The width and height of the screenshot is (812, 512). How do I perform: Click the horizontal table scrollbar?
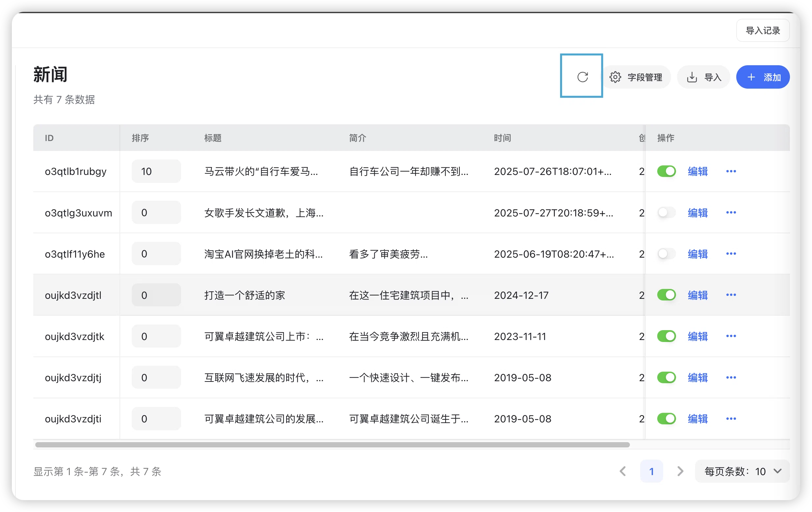point(332,444)
